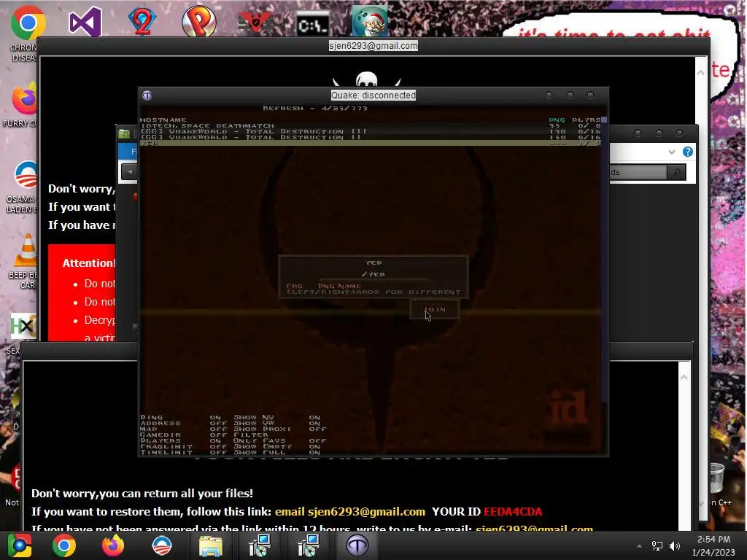Open Chrome from the taskbar
747x560 pixels.
click(64, 545)
